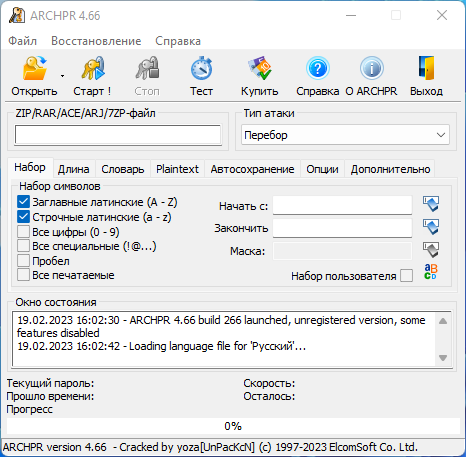Click the Текущий пароль label
The image size is (466, 457).
(x=50, y=383)
